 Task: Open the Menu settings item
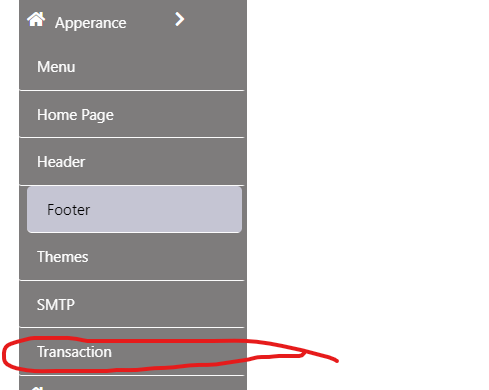click(x=133, y=67)
